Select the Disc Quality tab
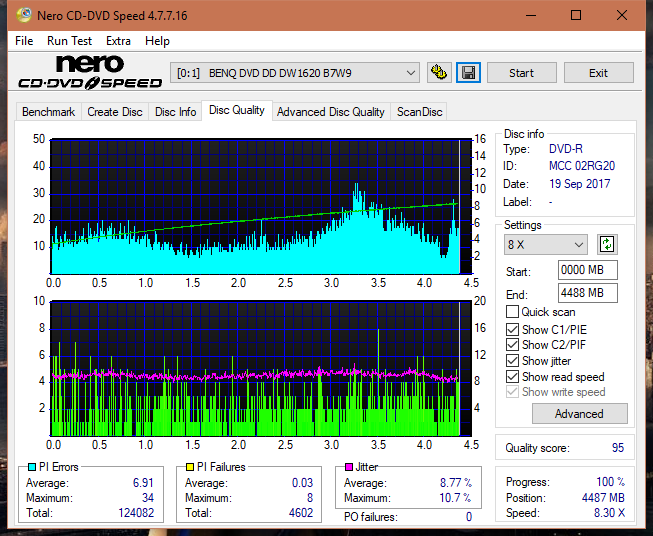 pos(237,110)
